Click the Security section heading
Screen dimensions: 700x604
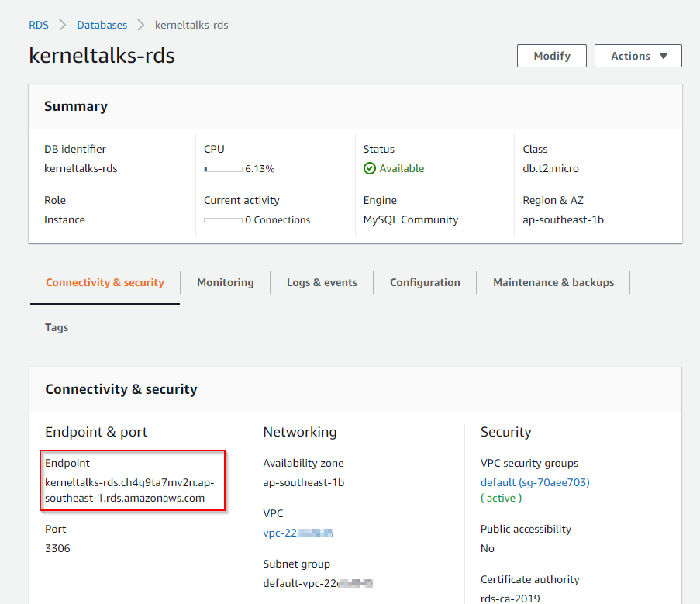point(505,432)
